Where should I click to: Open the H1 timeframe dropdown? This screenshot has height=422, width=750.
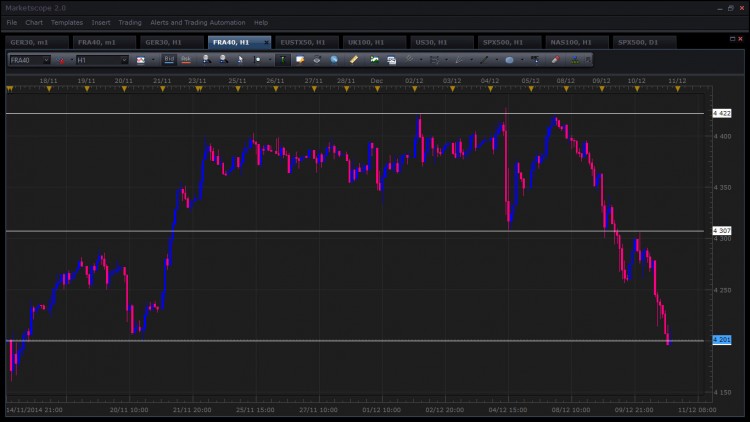tap(102, 60)
